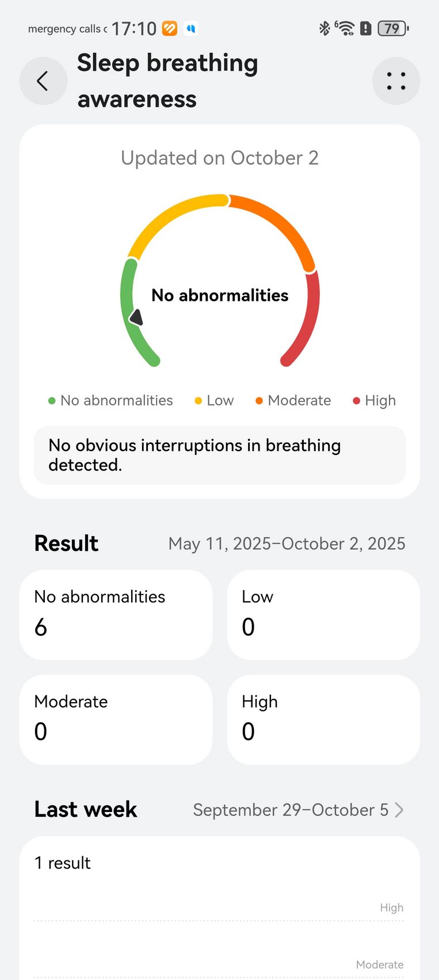Tap the orange health app notification icon

(x=170, y=28)
